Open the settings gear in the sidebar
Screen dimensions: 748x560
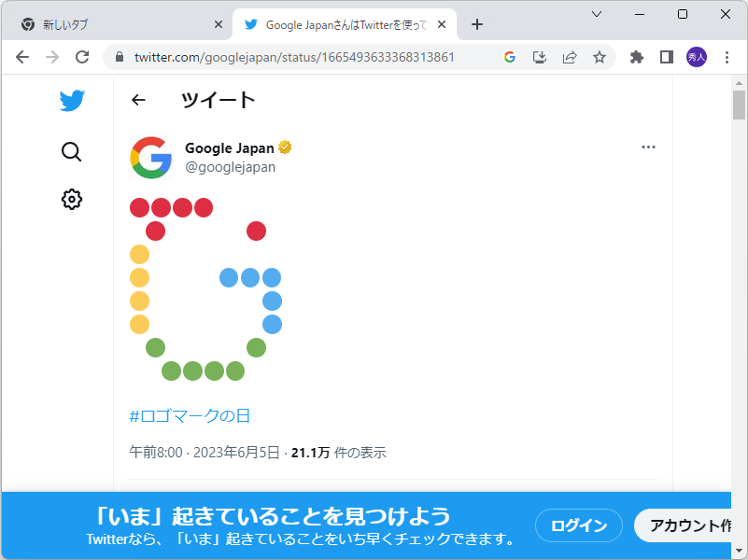tap(72, 199)
